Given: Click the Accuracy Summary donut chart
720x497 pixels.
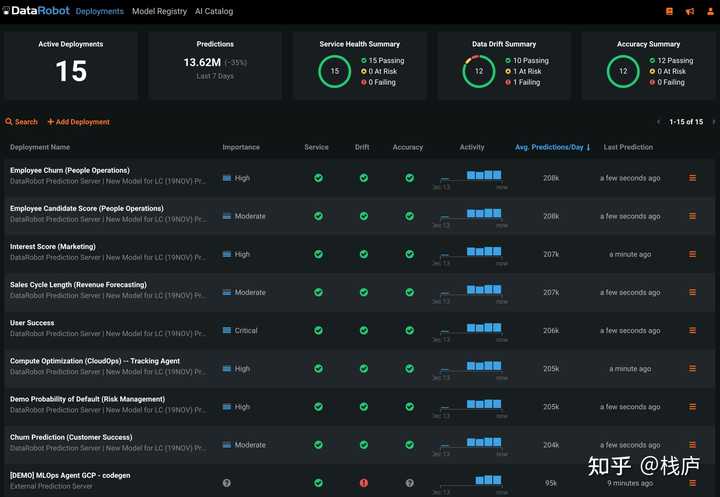Looking at the screenshot, I should [x=623, y=71].
